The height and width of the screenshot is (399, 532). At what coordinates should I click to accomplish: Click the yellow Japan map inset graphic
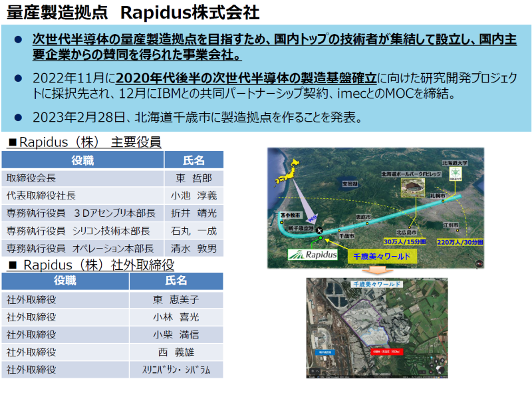point(290,172)
